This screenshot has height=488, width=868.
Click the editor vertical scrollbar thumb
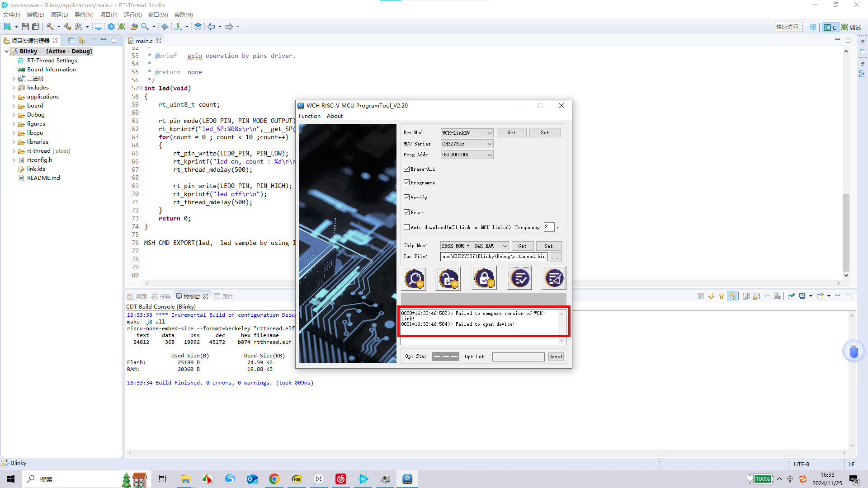[x=846, y=232]
